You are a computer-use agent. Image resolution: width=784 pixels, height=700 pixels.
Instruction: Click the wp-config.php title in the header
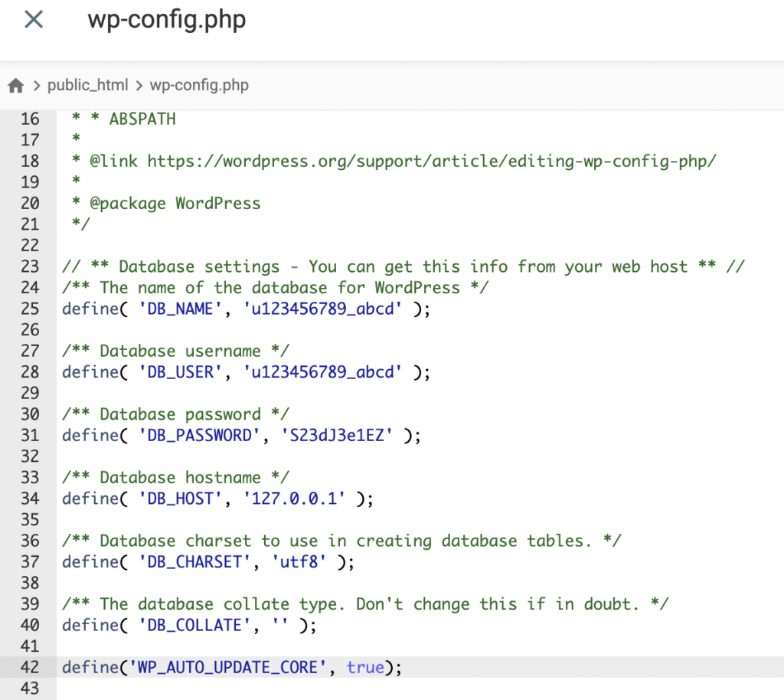166,21
